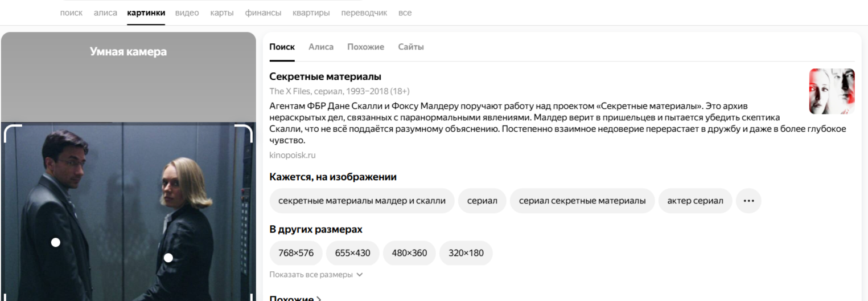Switch to the Алиса results tab
Viewport: 868px width, 301px height.
tap(321, 47)
